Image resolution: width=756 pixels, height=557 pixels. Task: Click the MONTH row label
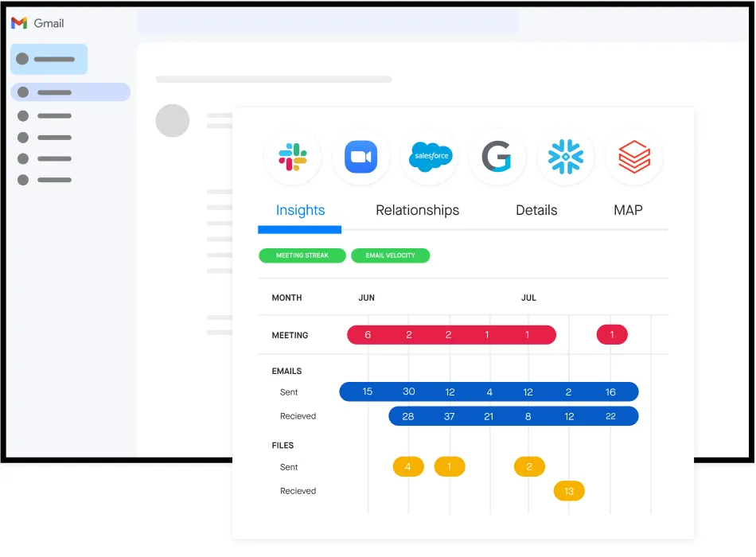click(x=286, y=298)
